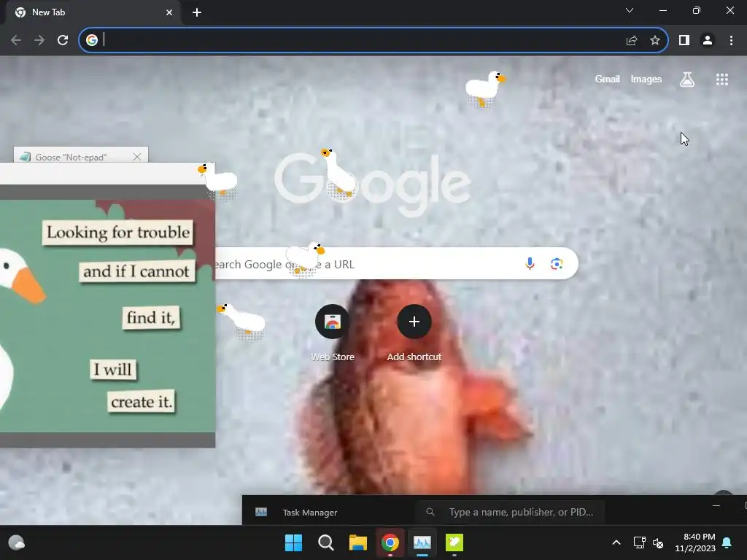747x560 pixels.
Task: Click the Goose "Not-epad" title bar
Action: pyautogui.click(x=81, y=155)
